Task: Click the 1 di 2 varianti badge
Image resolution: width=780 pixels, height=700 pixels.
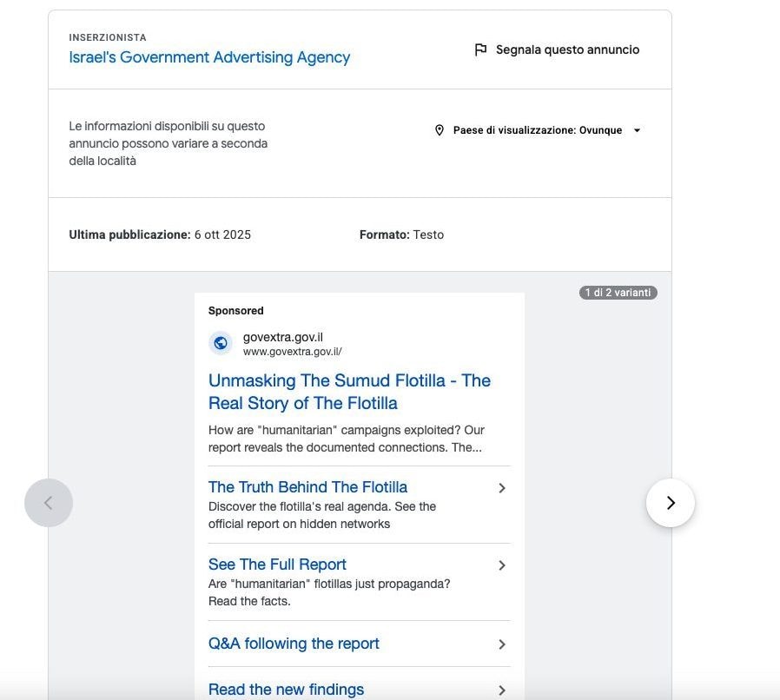Action: coord(618,293)
